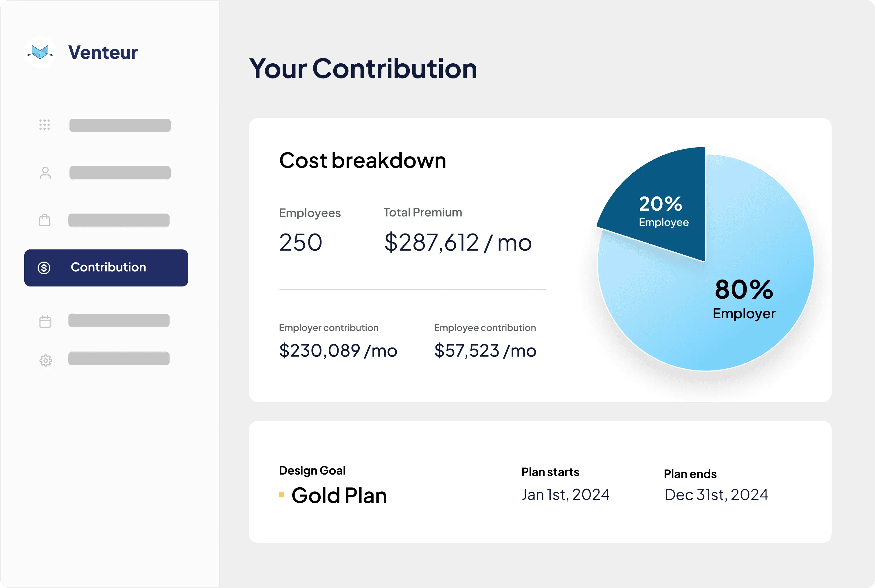Select the Contribution sidebar menu item
875x588 pixels.
(106, 268)
